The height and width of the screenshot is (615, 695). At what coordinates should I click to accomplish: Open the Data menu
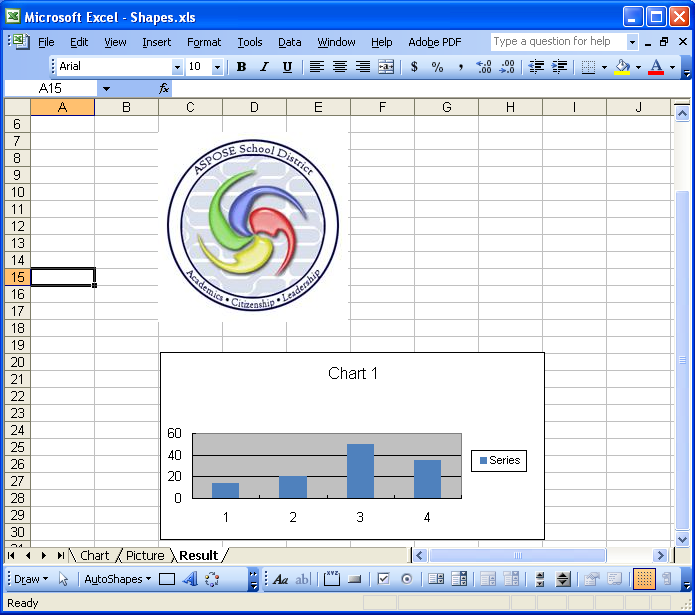[289, 42]
